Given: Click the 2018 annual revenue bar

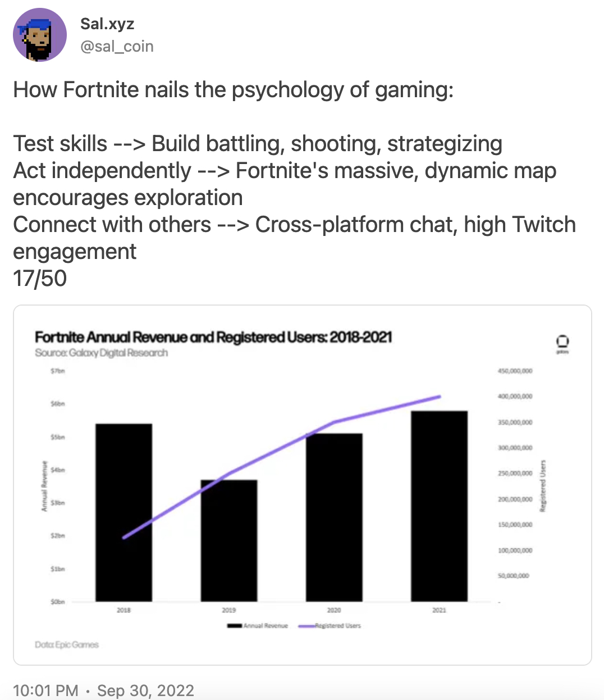Looking at the screenshot, I should pos(123,512).
